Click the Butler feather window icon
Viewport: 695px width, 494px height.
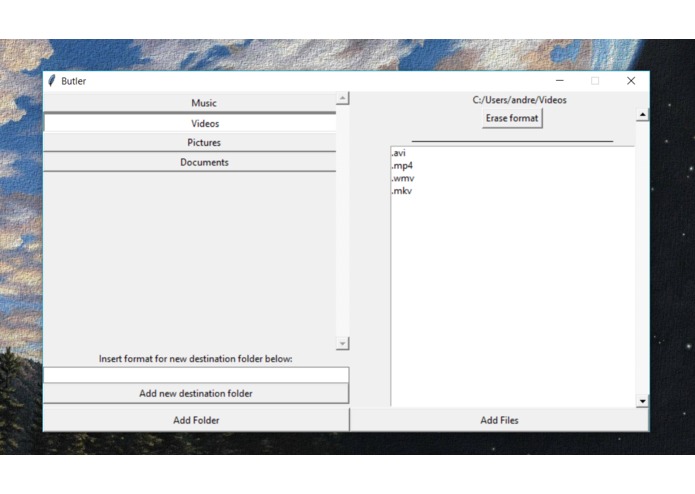coord(52,81)
